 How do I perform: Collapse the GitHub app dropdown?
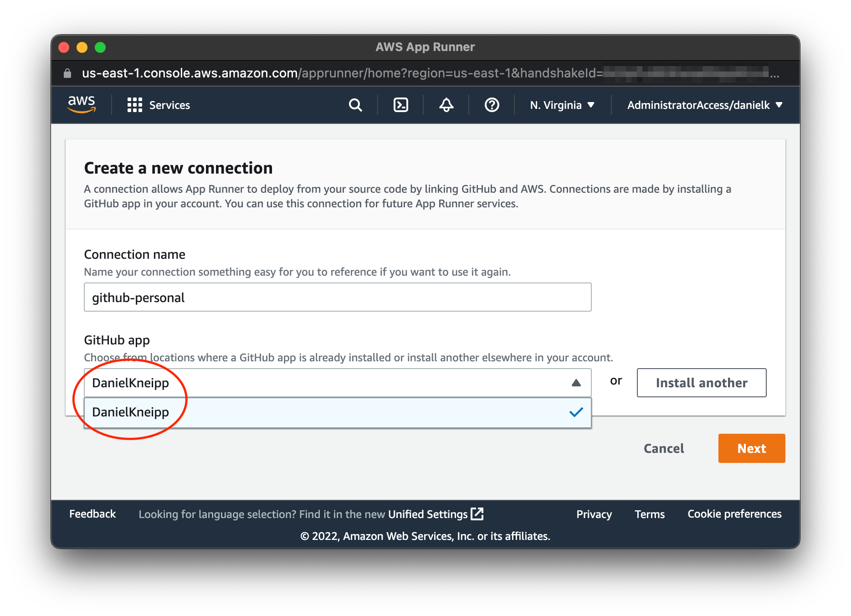coord(338,383)
